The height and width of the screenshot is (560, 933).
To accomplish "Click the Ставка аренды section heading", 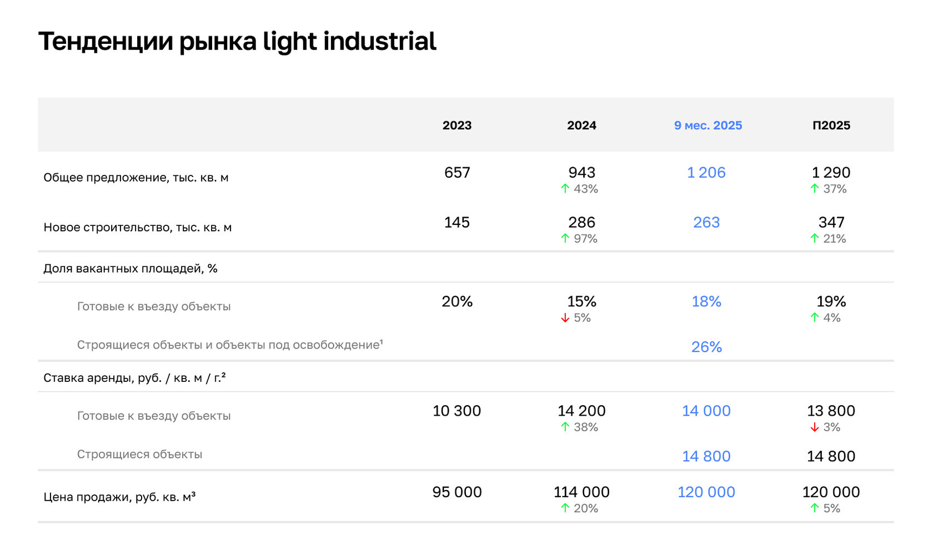I will pos(134,378).
